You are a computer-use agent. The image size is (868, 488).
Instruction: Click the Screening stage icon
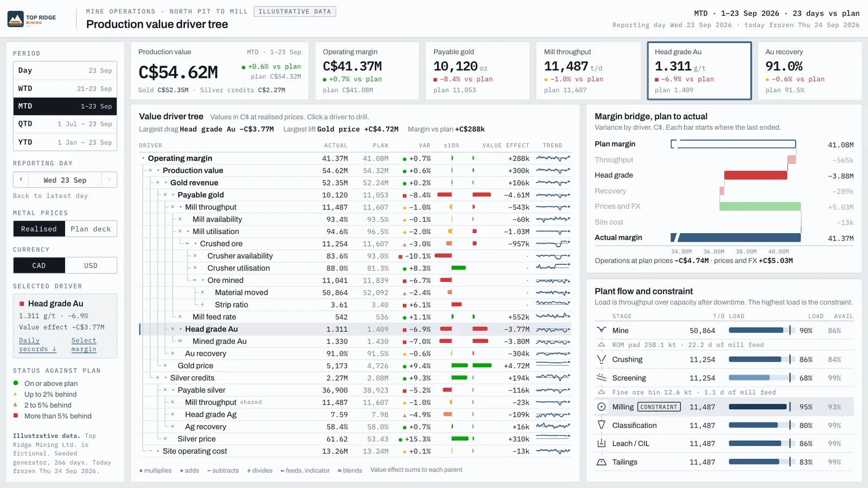click(601, 378)
